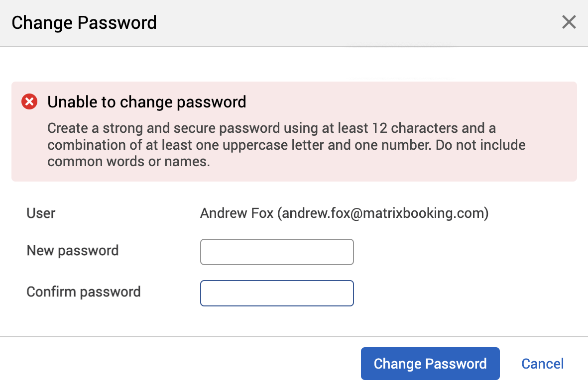Click the X to dismiss the dialog
The width and height of the screenshot is (588, 387).
point(569,22)
